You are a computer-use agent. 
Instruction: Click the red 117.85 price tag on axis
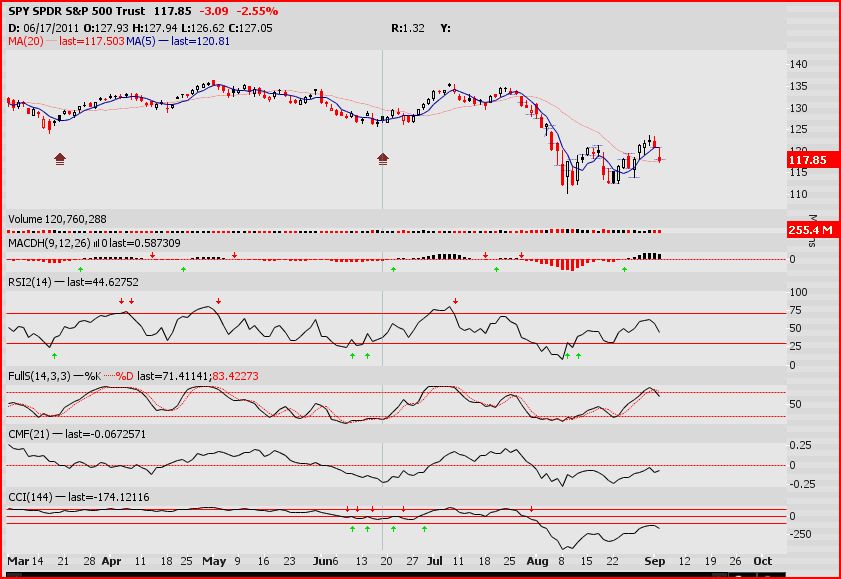tap(812, 160)
